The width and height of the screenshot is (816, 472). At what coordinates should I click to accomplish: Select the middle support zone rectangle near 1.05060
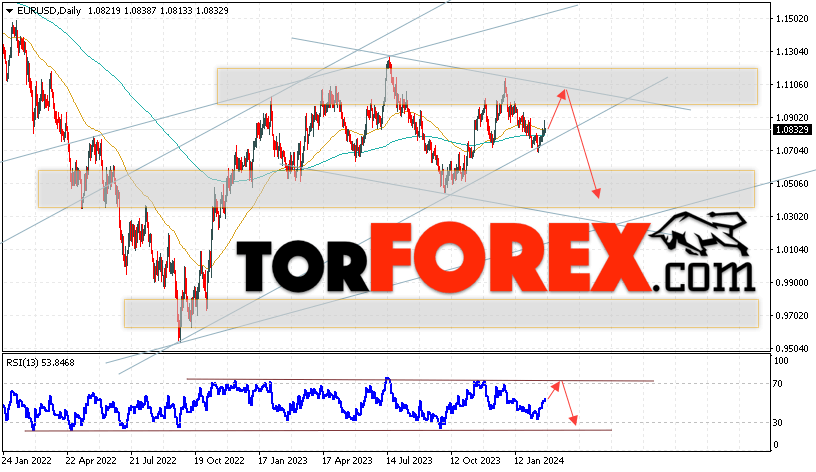coord(397,188)
